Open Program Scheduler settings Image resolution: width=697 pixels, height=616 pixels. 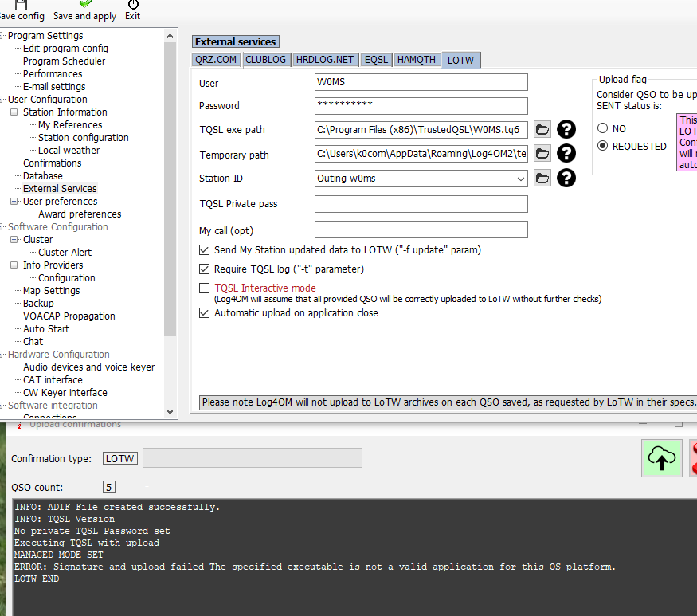click(x=64, y=61)
